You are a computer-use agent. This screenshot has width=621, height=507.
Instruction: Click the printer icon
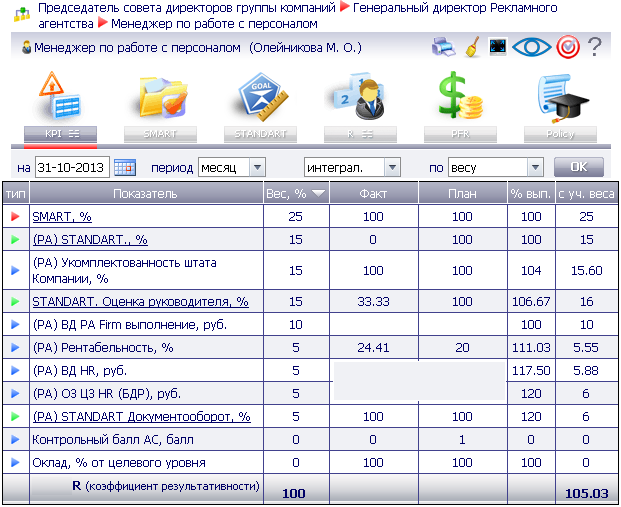tap(443, 47)
